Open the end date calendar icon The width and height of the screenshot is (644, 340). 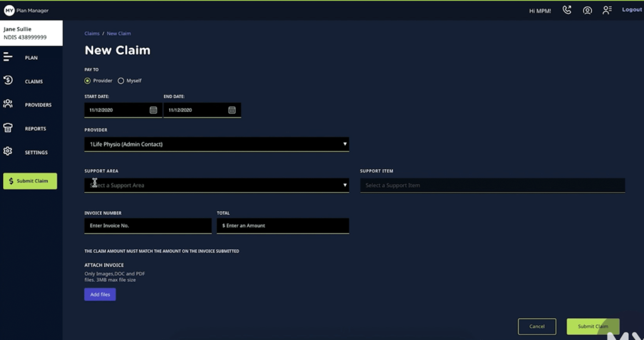pyautogui.click(x=232, y=110)
